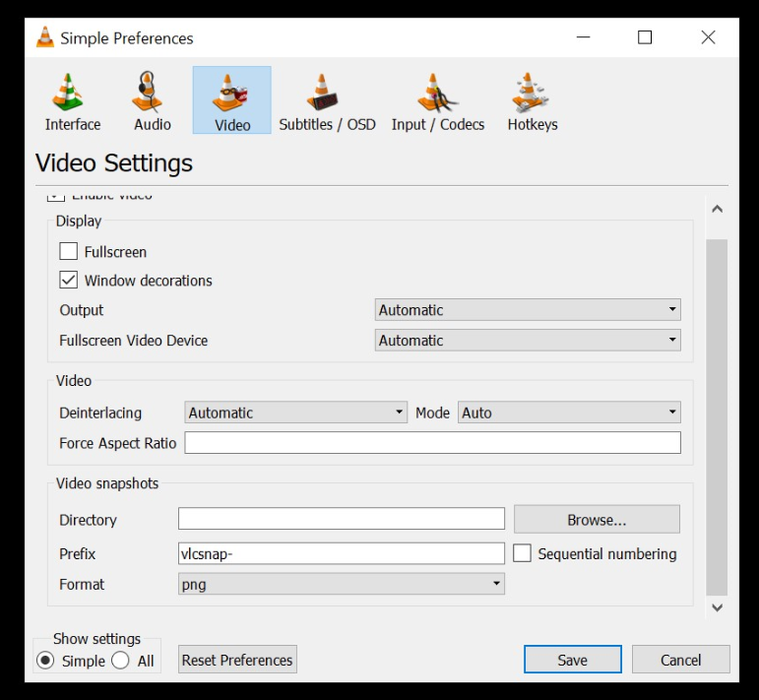Expand the Deinterlacing dropdown
This screenshot has width=759, height=700.
tap(295, 413)
